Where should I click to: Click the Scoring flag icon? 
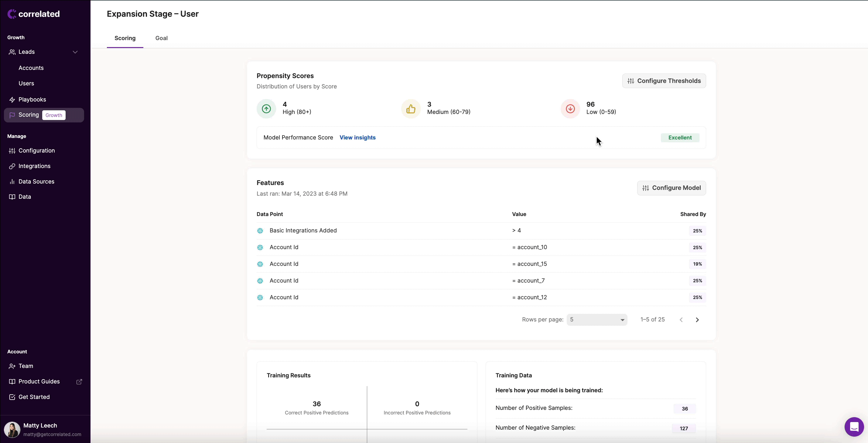tap(12, 115)
